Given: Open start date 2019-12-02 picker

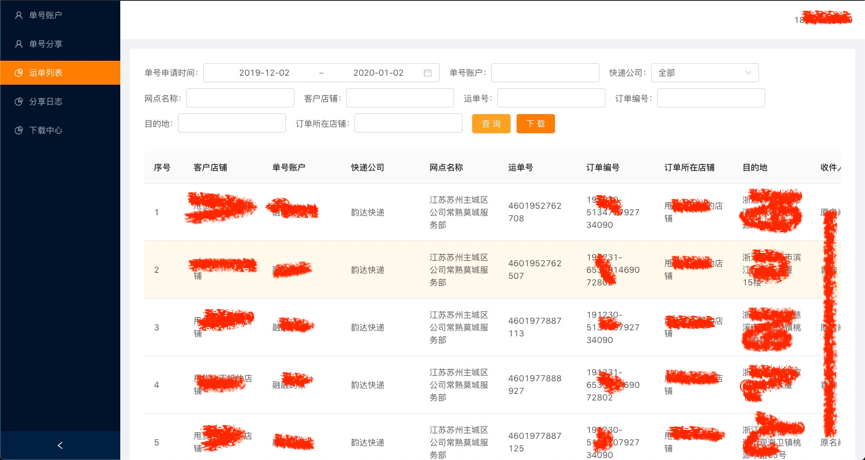Looking at the screenshot, I should [x=264, y=73].
